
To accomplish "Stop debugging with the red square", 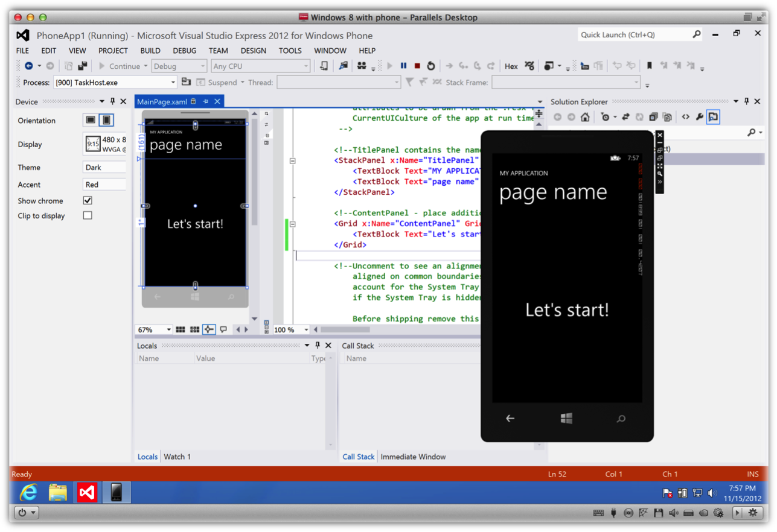I will pos(417,66).
